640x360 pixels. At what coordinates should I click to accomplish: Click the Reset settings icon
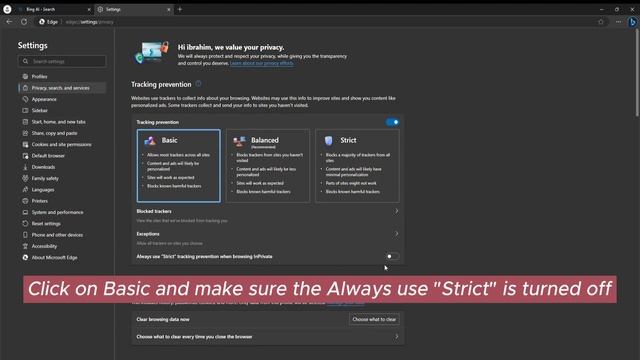[x=25, y=224]
